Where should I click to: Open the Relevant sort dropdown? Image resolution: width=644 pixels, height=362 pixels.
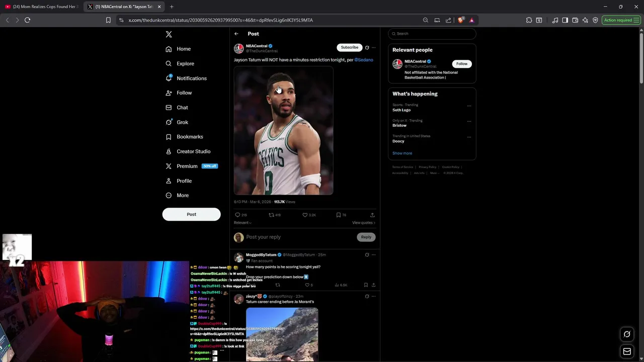click(243, 223)
